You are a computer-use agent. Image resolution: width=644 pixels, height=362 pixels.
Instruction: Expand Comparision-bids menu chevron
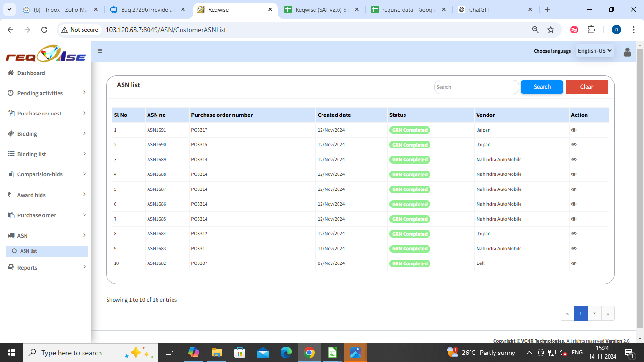tap(84, 174)
